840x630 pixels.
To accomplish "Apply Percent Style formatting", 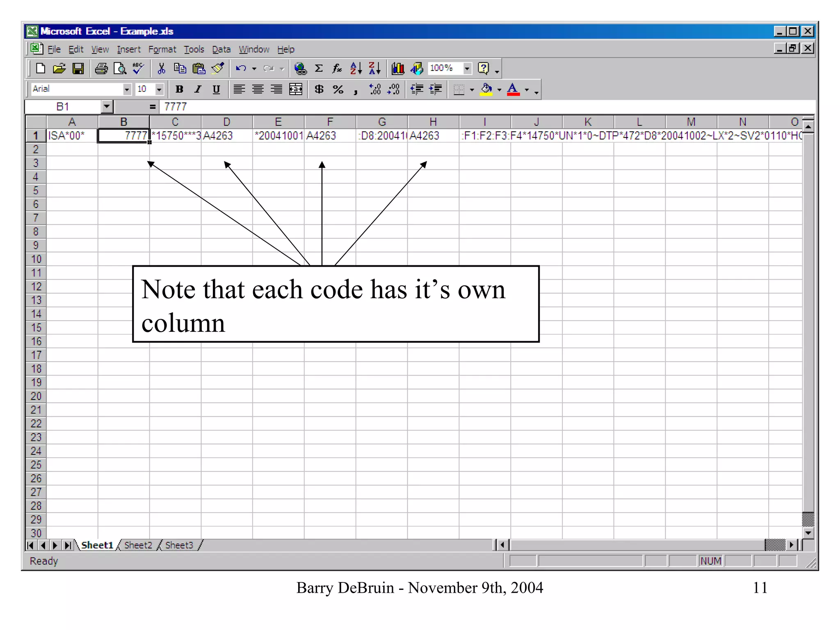I will point(338,89).
